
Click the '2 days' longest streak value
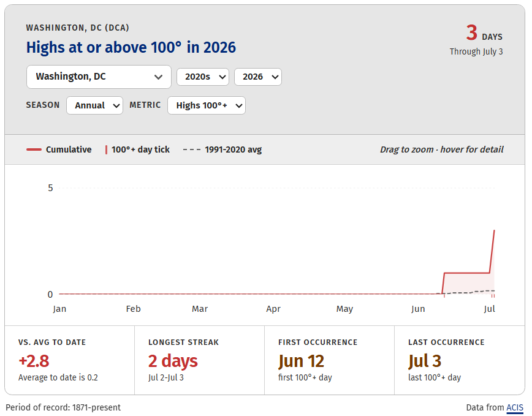[173, 361]
